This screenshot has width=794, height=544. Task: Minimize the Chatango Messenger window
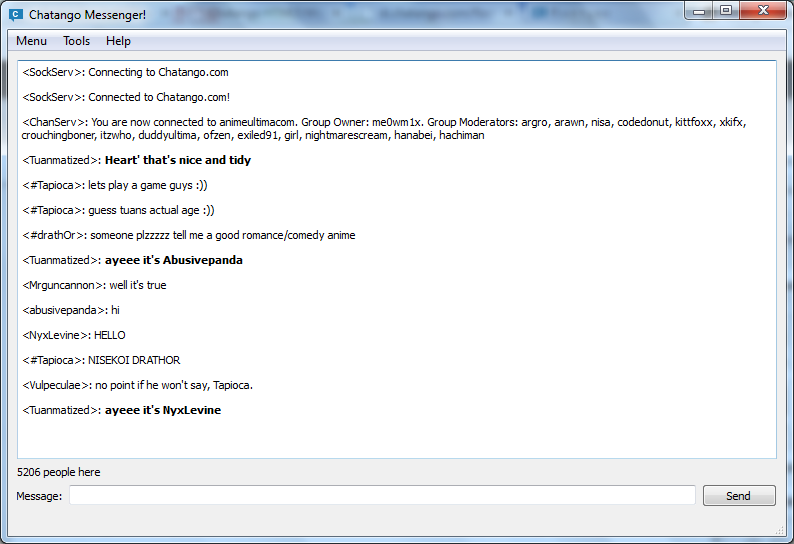(699, 11)
